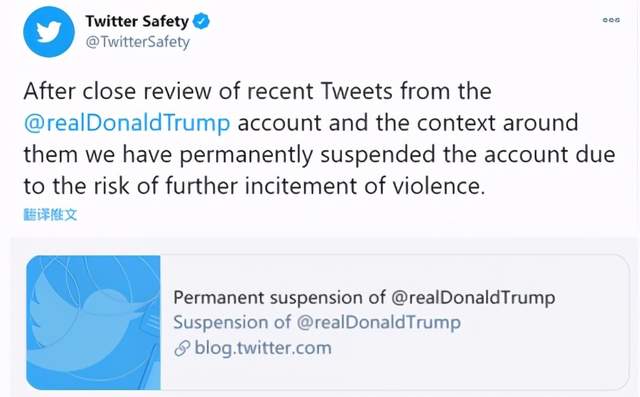The image size is (640, 397).
Task: Open the Twitter bird card thumbnail
Action: (93, 322)
